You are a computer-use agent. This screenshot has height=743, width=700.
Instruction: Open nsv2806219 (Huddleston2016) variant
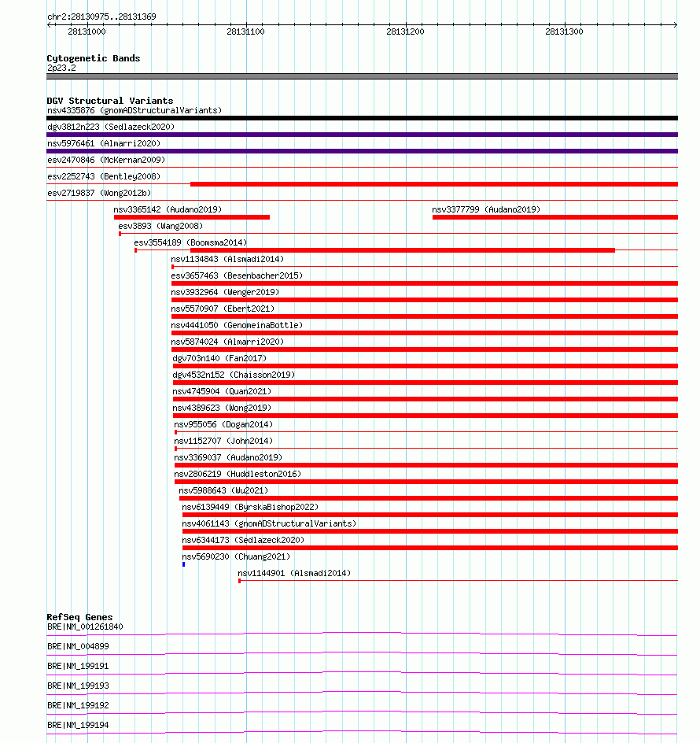[238, 475]
